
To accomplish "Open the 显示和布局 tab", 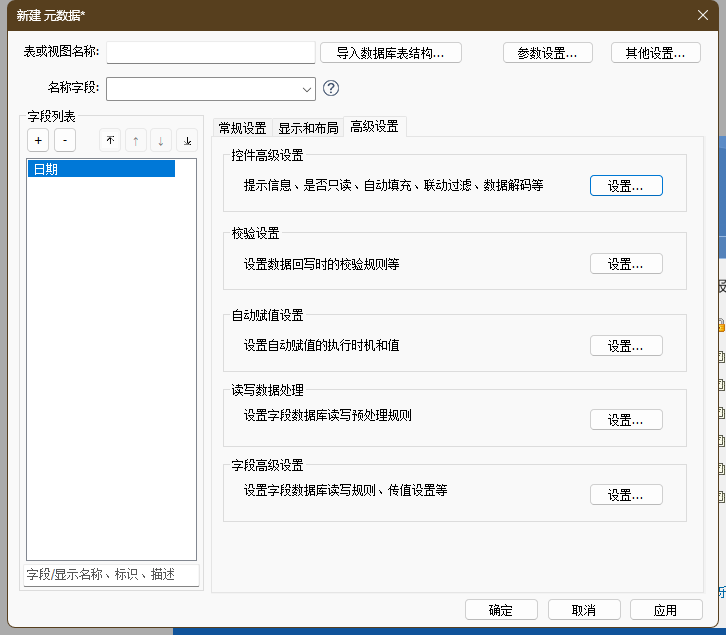I will pyautogui.click(x=308, y=127).
